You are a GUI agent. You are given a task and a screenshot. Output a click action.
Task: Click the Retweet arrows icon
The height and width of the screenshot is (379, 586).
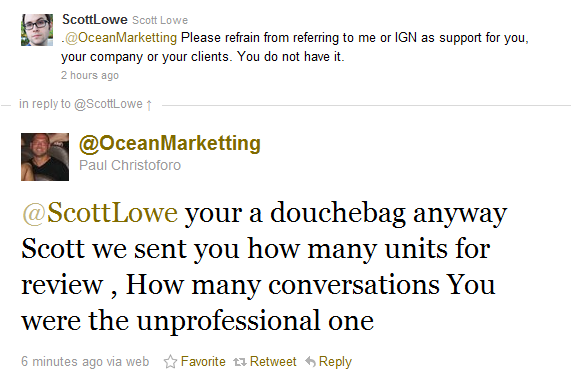coord(240,362)
